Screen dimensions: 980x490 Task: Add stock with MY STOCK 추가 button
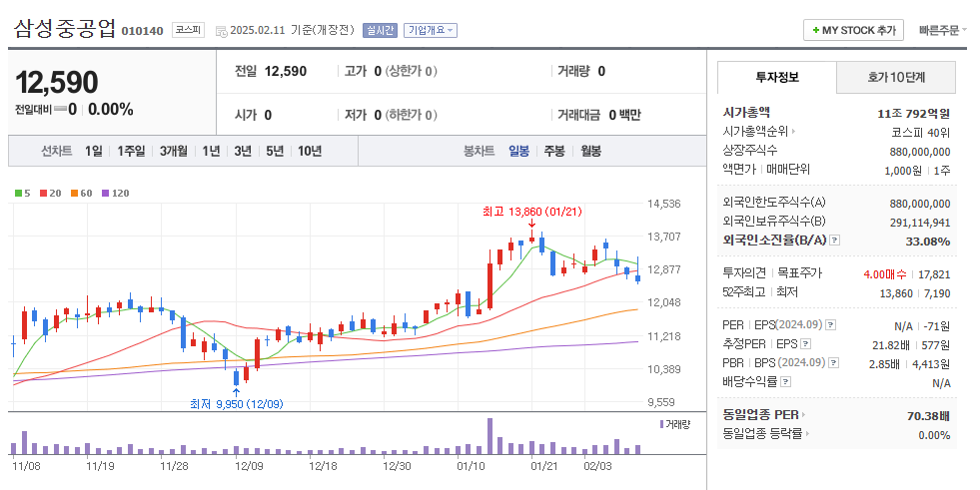pos(853,30)
